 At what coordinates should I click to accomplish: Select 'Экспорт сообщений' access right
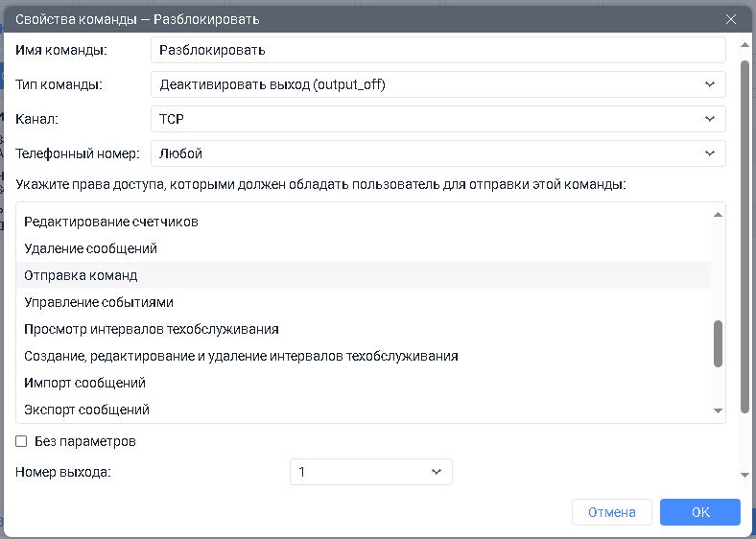click(x=86, y=410)
